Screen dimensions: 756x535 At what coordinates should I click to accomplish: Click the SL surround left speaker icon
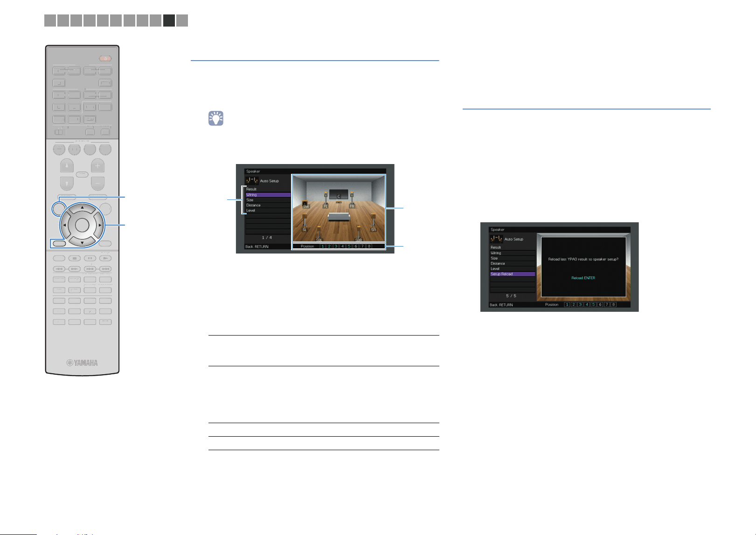pyautogui.click(x=305, y=223)
